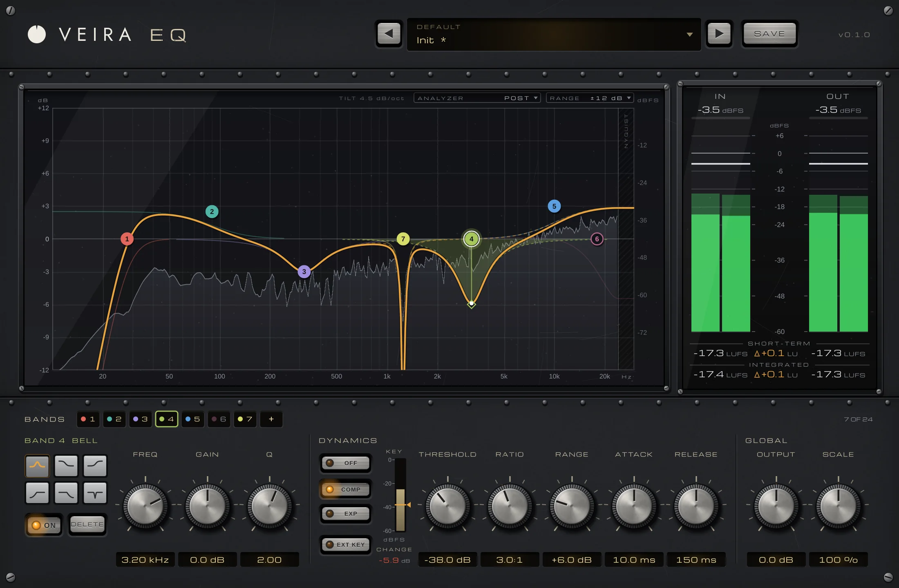
Task: Add a new band with the plus button
Action: [271, 419]
